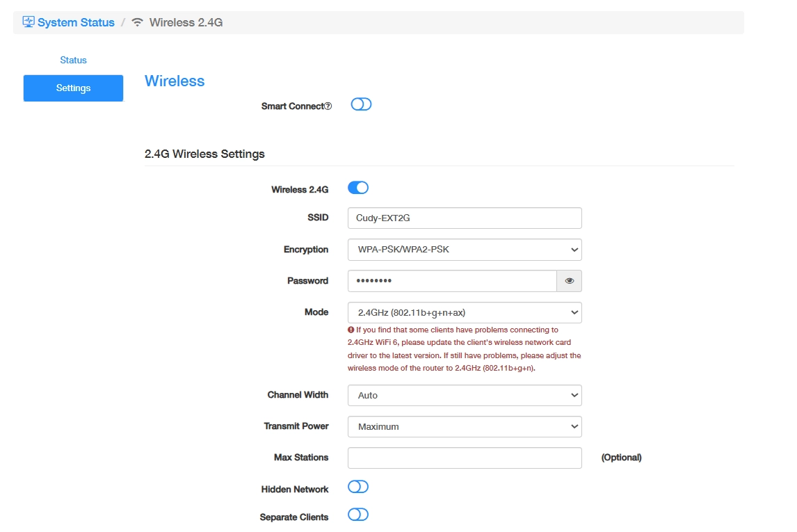Go to System Status breadcrumb link
This screenshot has height=532, width=797.
(x=76, y=22)
